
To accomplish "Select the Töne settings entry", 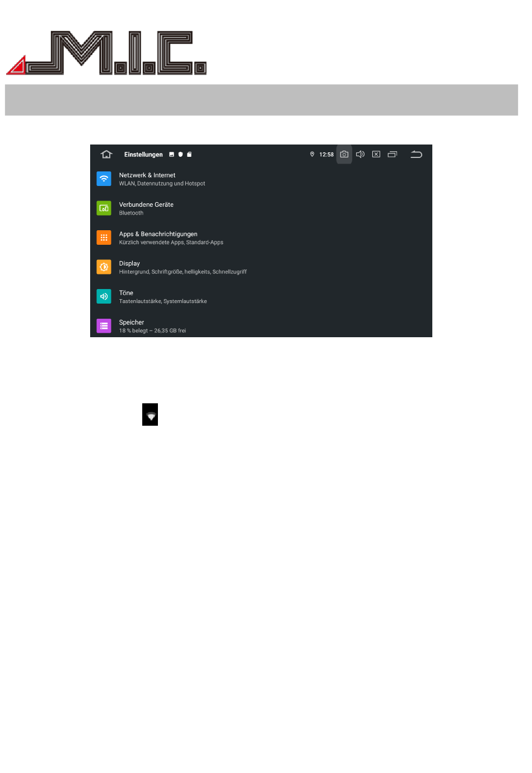I will point(261,297).
